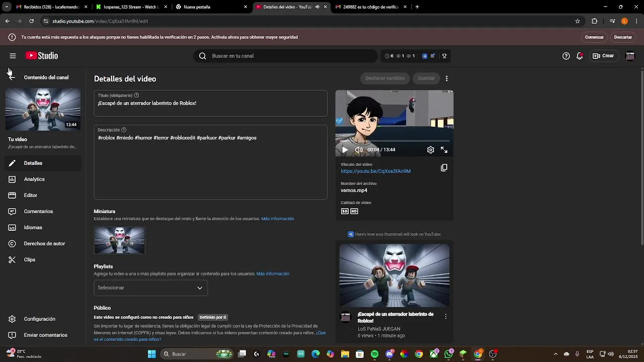Click the YouTube Studio logo
644x362 pixels.
click(42, 56)
